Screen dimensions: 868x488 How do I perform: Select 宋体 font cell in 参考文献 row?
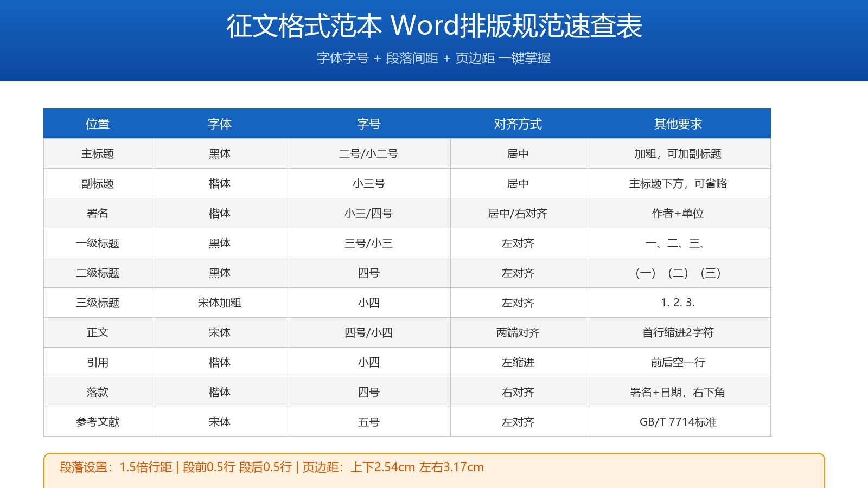tap(220, 422)
